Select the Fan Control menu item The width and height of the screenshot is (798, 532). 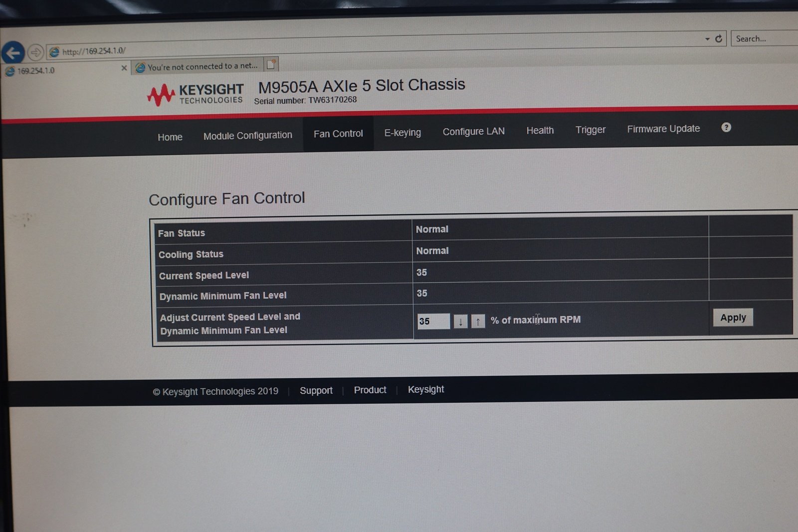point(338,134)
